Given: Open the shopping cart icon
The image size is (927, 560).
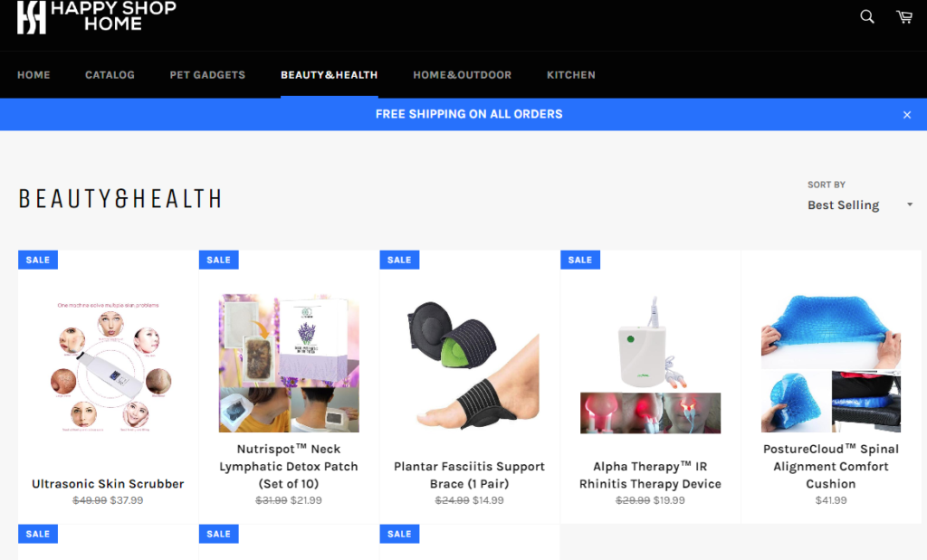Looking at the screenshot, I should 904,16.
